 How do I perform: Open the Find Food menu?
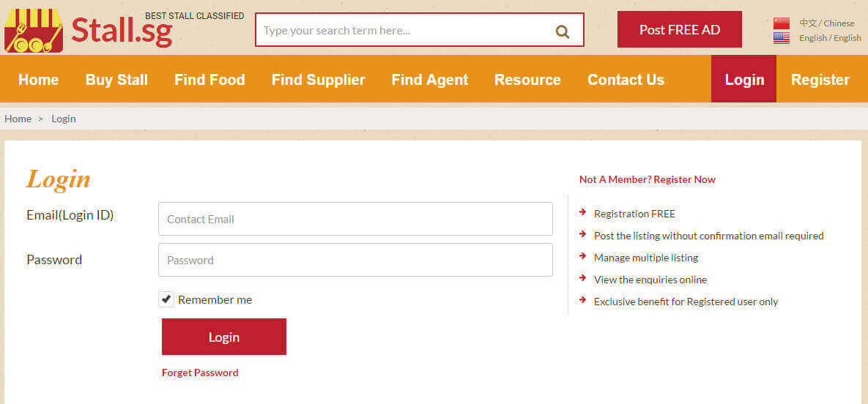[x=209, y=80]
